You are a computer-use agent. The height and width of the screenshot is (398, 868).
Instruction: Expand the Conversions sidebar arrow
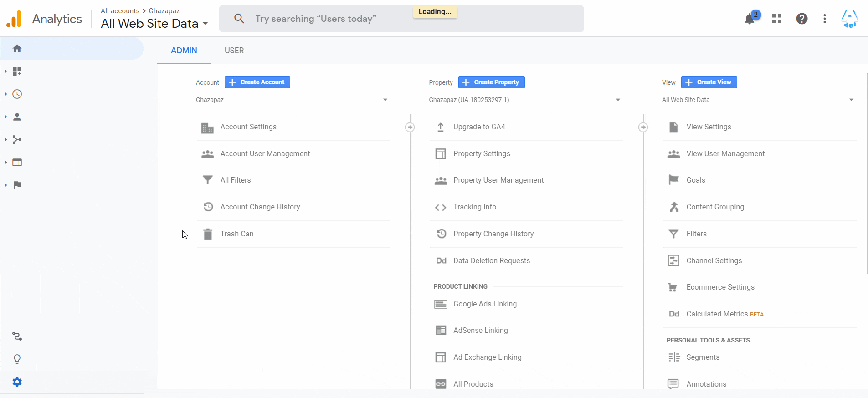tap(5, 185)
